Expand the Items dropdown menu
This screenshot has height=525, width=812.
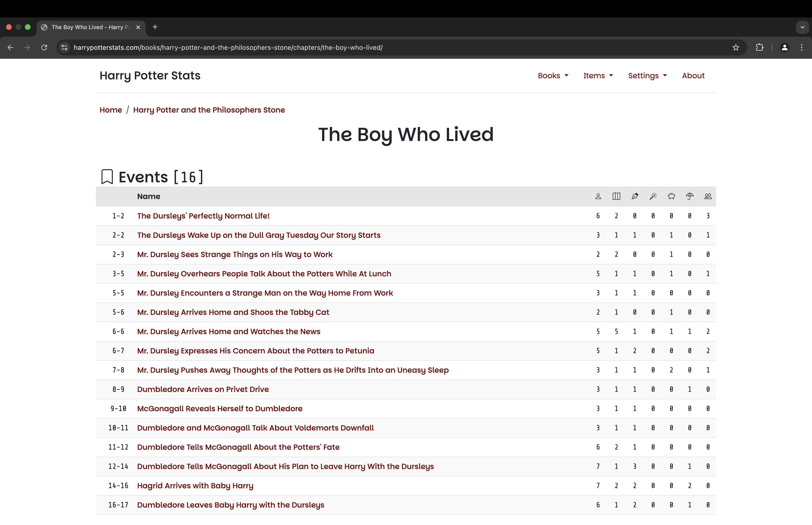598,76
